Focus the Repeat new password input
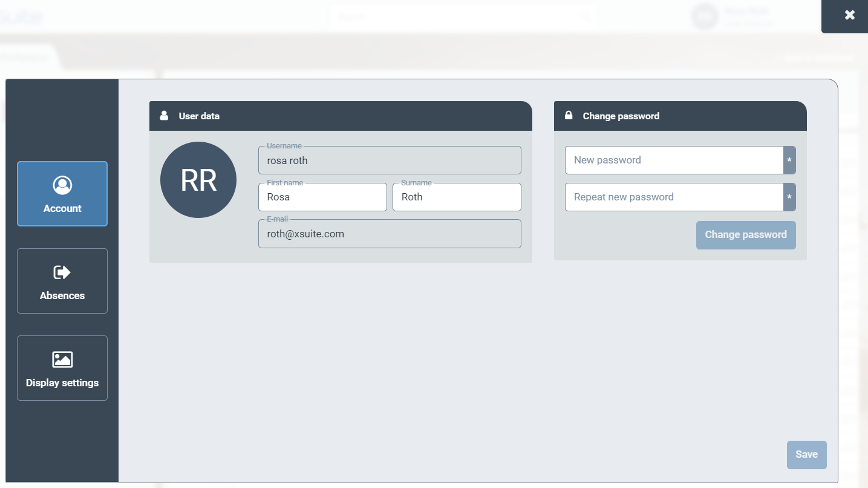Screen dimensions: 868x488 pyautogui.click(x=674, y=197)
